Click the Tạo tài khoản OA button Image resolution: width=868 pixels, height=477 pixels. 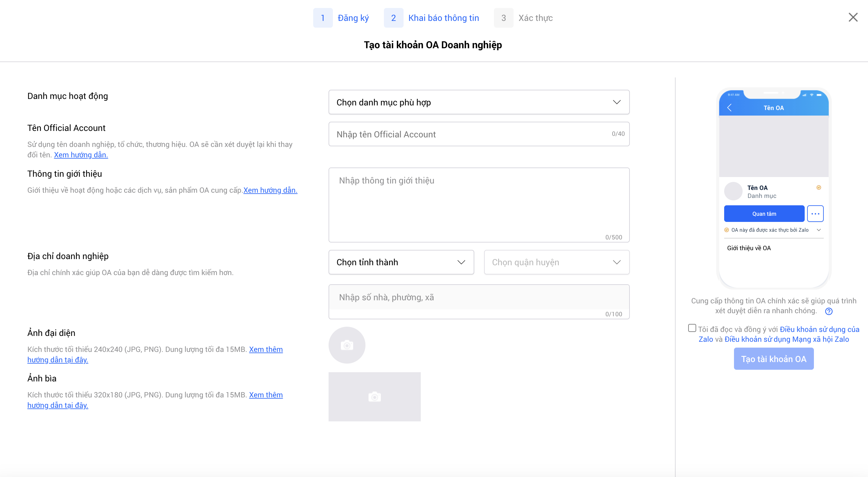pos(774,359)
